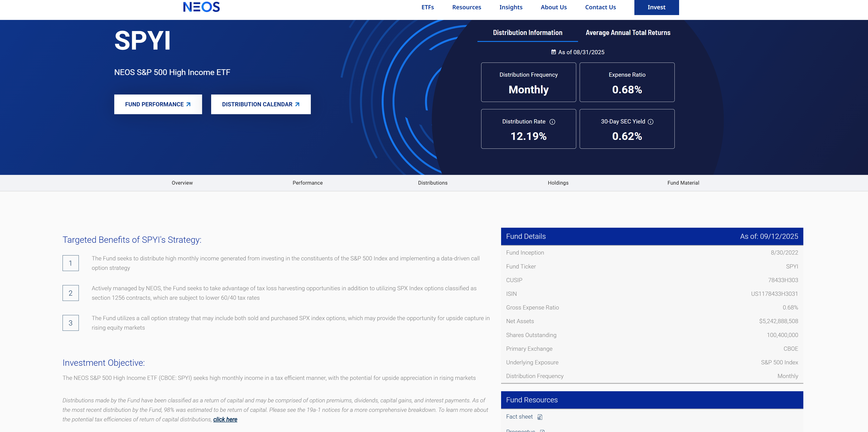Click the Distribution Rate info icon
The width and height of the screenshot is (868, 432).
click(552, 122)
